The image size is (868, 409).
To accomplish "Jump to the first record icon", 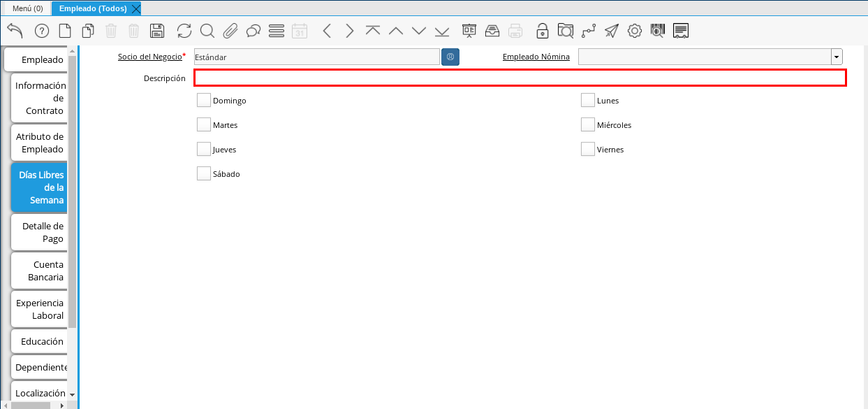I will (x=373, y=31).
